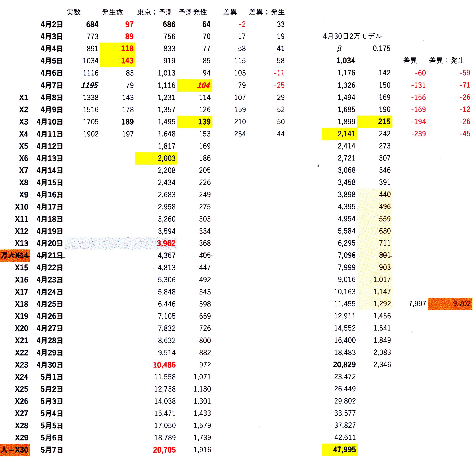
Task: Select the highlighted italic value 104
Action: (x=195, y=85)
